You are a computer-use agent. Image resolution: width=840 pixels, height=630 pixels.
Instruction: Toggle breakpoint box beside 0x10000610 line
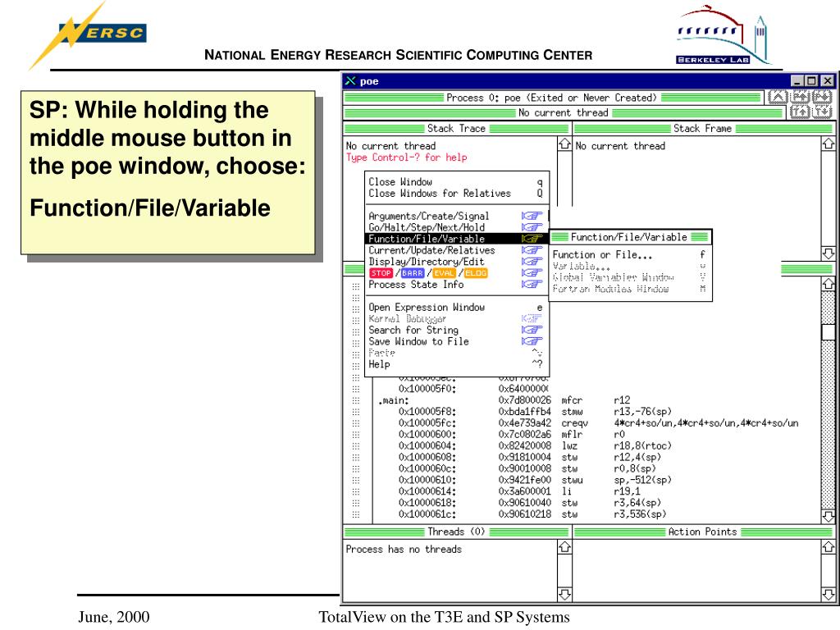[356, 480]
